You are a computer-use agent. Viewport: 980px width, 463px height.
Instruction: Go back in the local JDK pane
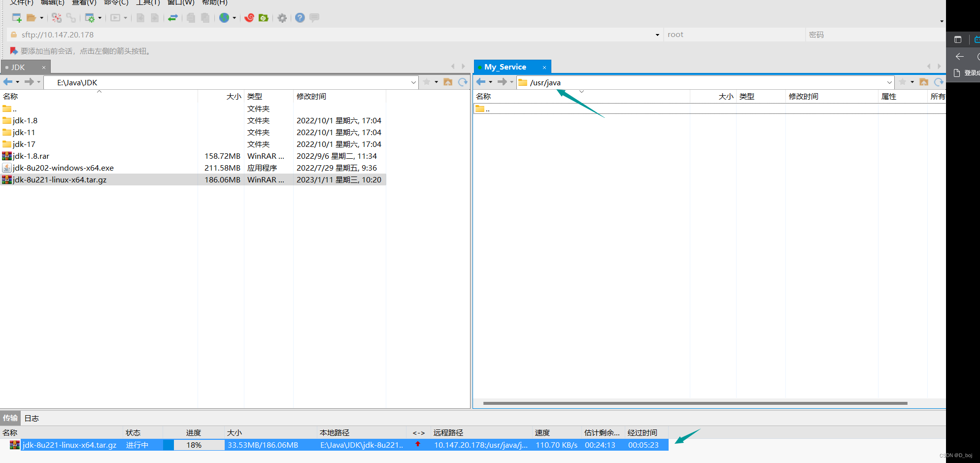[x=8, y=82]
